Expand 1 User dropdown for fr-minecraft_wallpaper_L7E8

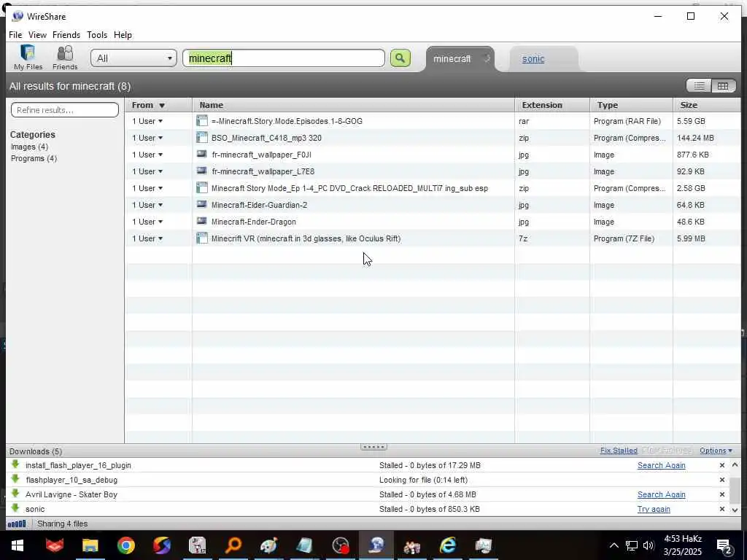[x=147, y=171]
